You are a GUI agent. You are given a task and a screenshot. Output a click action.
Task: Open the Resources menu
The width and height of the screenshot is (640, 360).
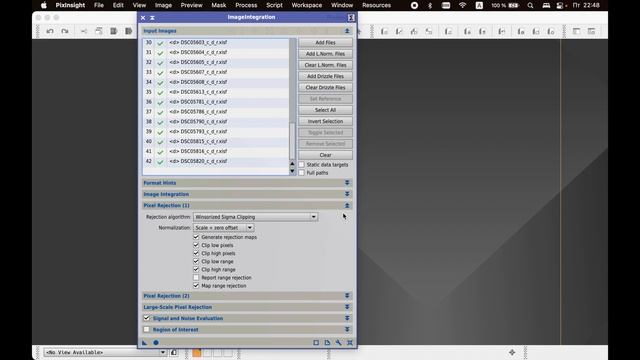(x=376, y=5)
